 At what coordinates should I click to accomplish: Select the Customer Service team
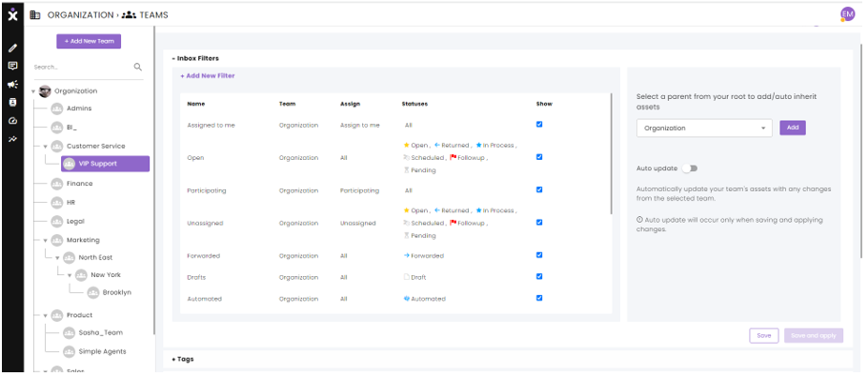tap(96, 147)
